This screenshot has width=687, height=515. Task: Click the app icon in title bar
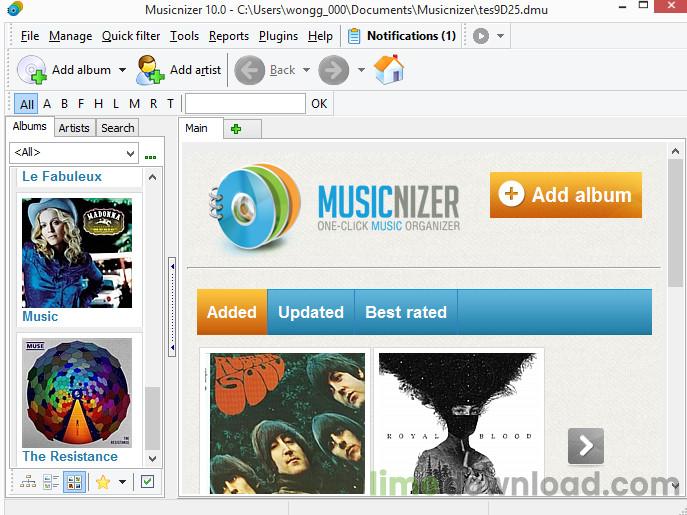(16, 9)
